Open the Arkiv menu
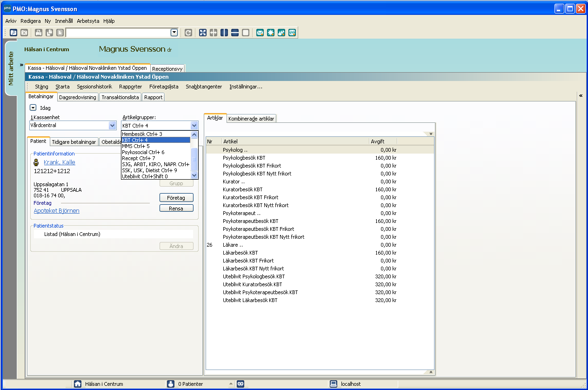Image resolution: width=588 pixels, height=390 pixels. (11, 21)
